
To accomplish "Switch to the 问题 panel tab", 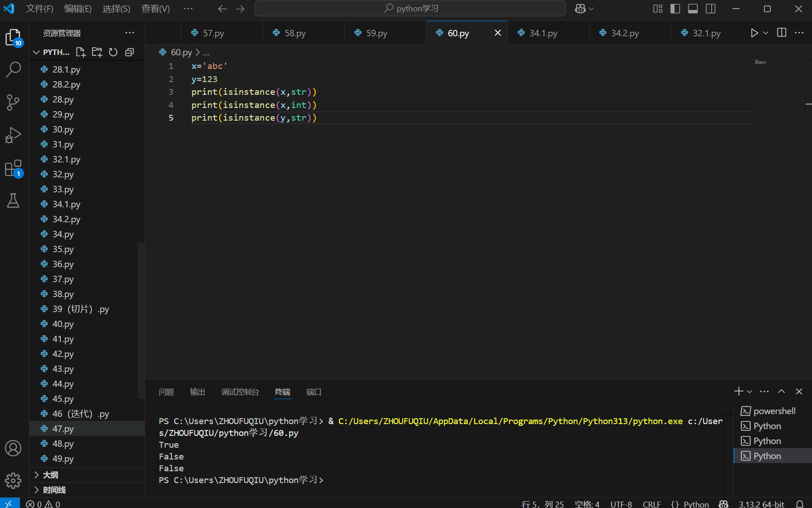I will pyautogui.click(x=166, y=392).
